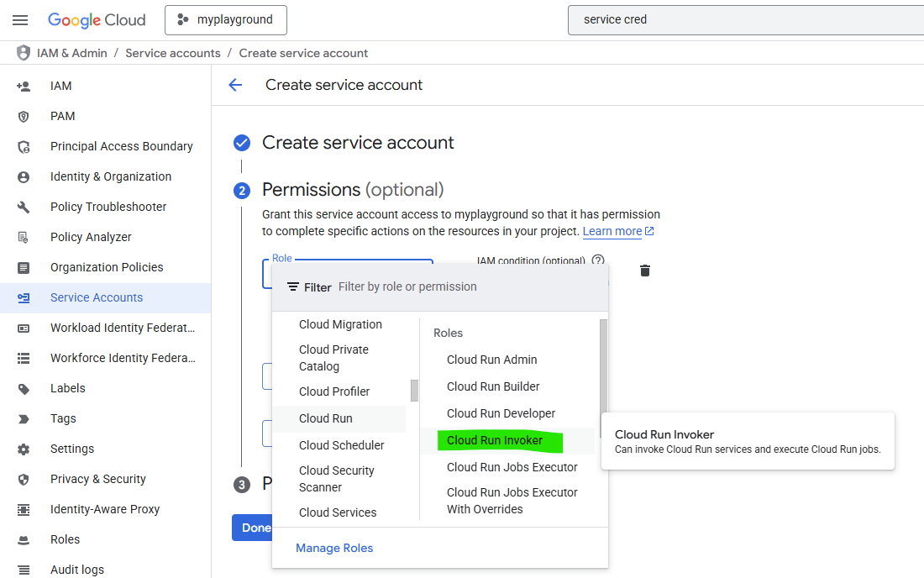Choose the Cloud Run Invoker role
Image resolution: width=924 pixels, height=578 pixels.
495,440
